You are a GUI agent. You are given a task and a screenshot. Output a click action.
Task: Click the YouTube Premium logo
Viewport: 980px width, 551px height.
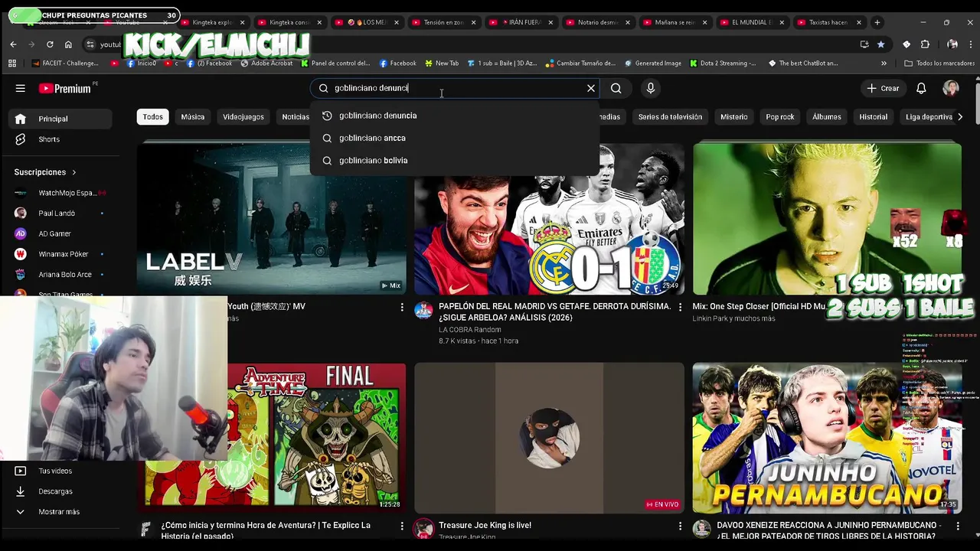pos(65,89)
